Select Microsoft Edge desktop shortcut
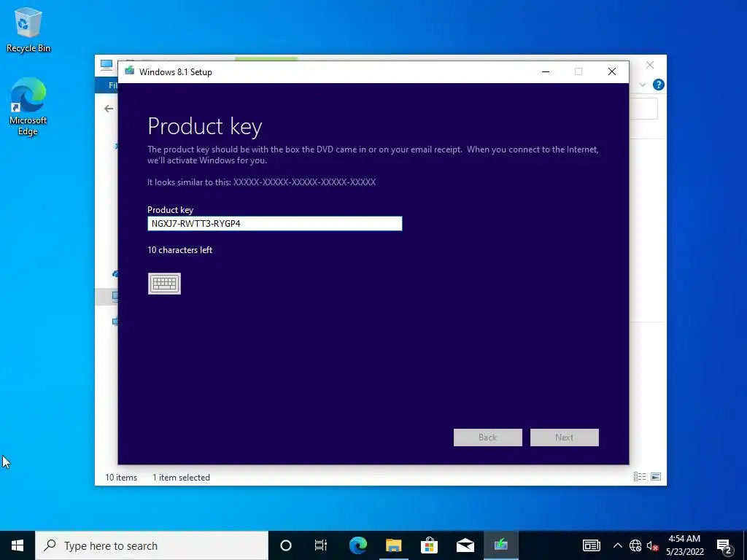This screenshot has height=560, width=747. click(28, 106)
